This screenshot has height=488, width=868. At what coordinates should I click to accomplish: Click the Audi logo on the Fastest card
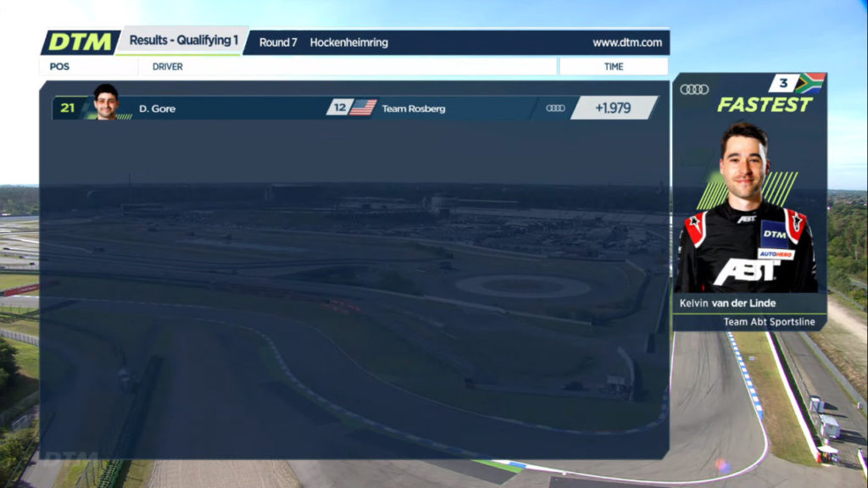[694, 89]
